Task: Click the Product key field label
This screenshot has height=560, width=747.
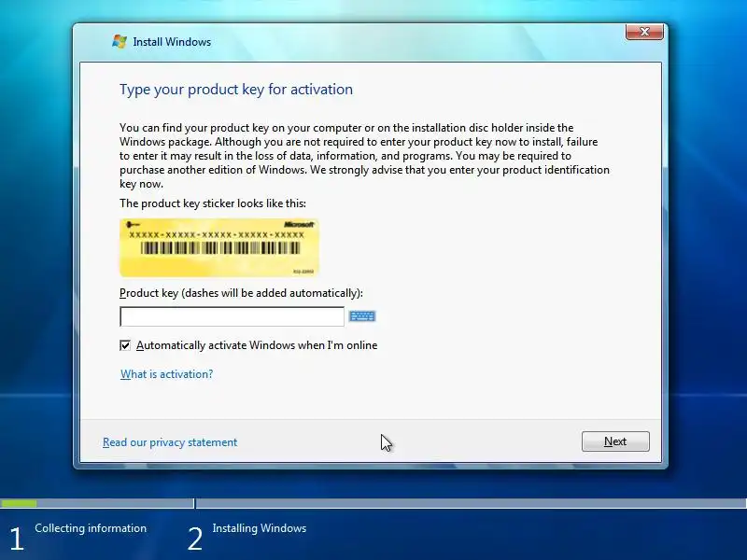Action: [241, 293]
